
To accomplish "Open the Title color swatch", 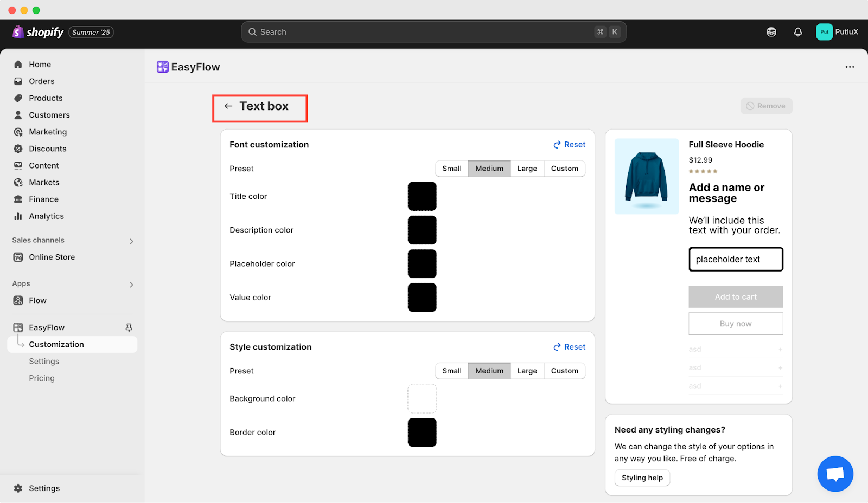I will click(x=422, y=196).
